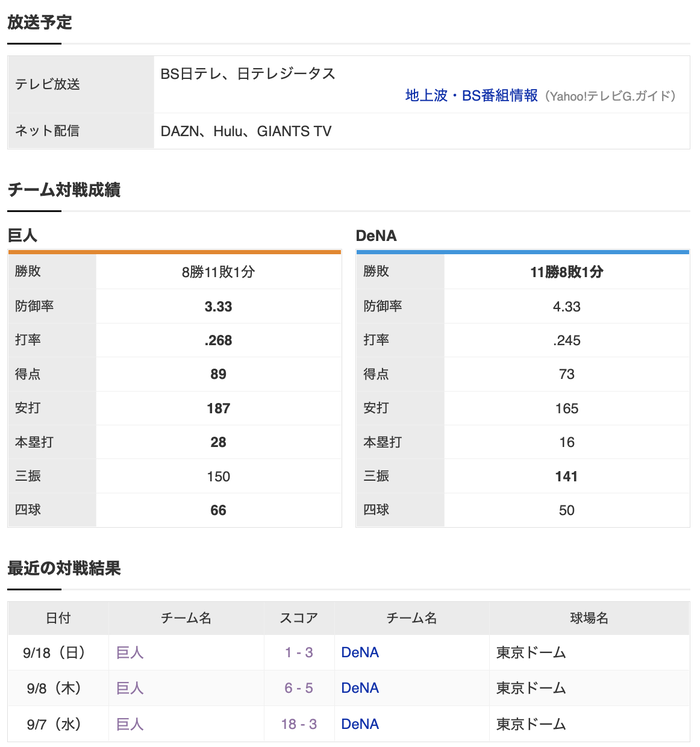
Task: Click 巨人 ERA value 3.33
Action: click(218, 306)
